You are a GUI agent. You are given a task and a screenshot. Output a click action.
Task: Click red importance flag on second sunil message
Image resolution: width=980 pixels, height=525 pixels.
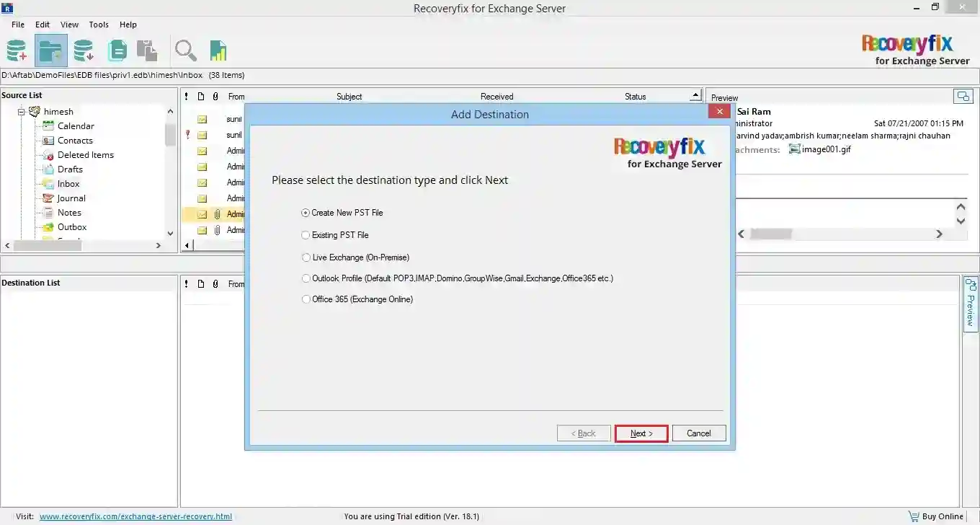pyautogui.click(x=187, y=135)
